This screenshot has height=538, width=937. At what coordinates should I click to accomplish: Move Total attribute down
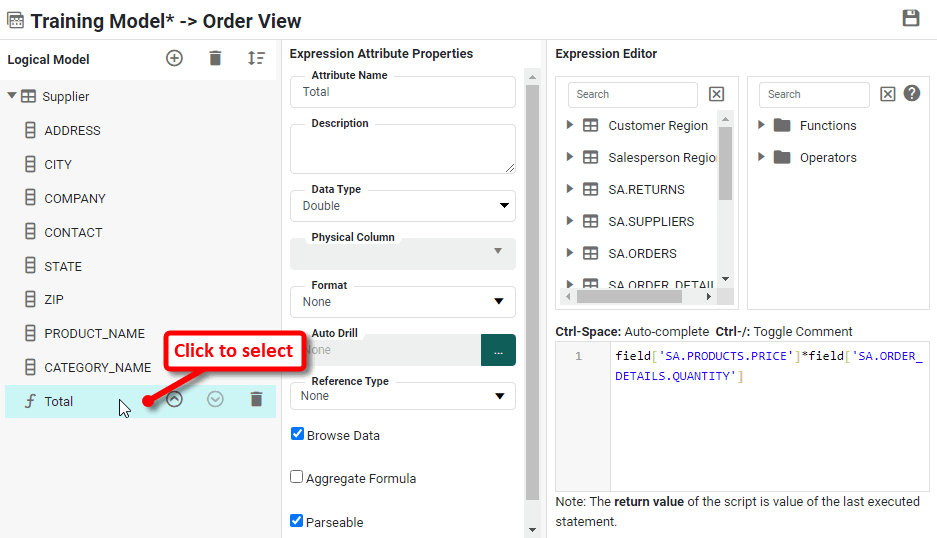(x=215, y=399)
